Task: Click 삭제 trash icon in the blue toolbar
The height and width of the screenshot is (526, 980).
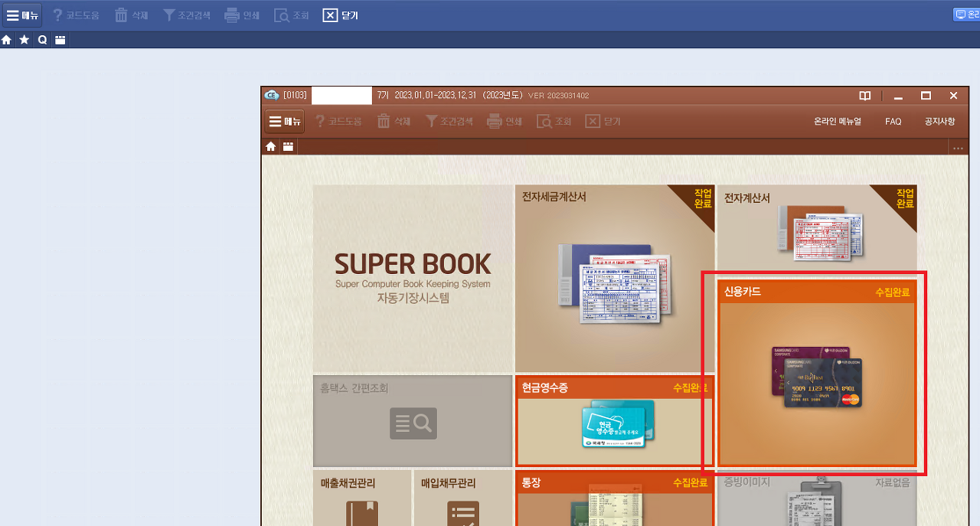Action: coord(131,15)
